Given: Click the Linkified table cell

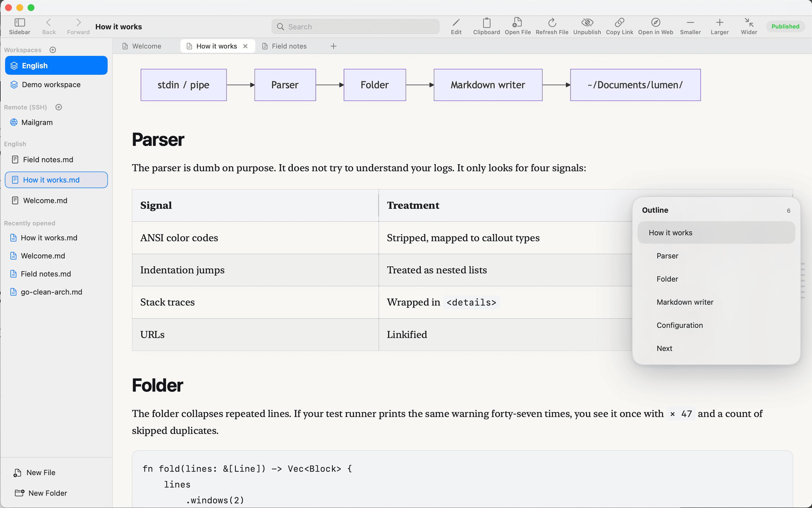Looking at the screenshot, I should [505, 334].
